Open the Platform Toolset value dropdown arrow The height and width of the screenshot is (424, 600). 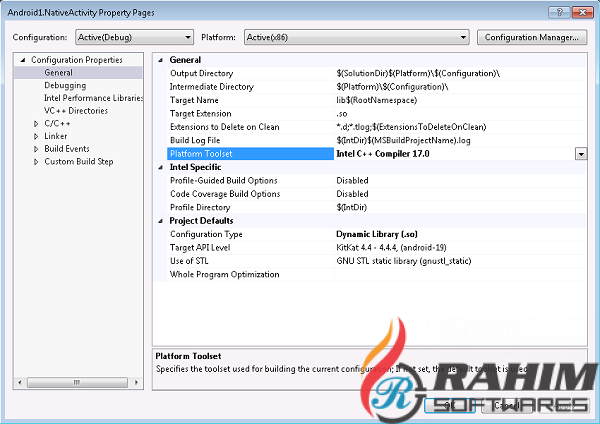point(581,154)
